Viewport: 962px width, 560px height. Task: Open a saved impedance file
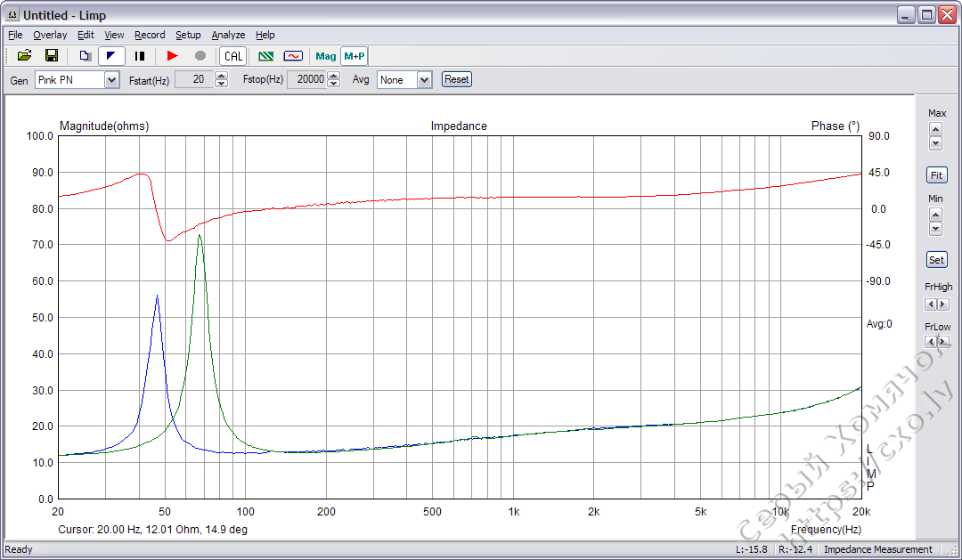point(25,55)
